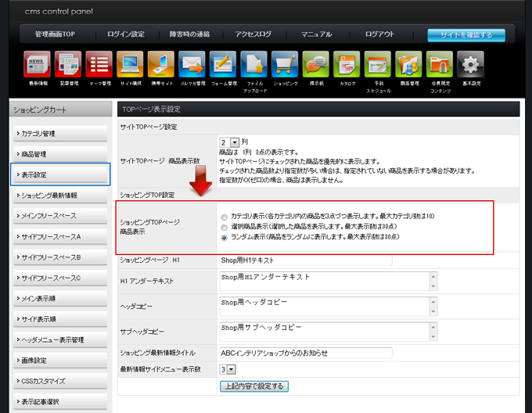Click the ショッピング最新情報タイトル input field

[305, 354]
